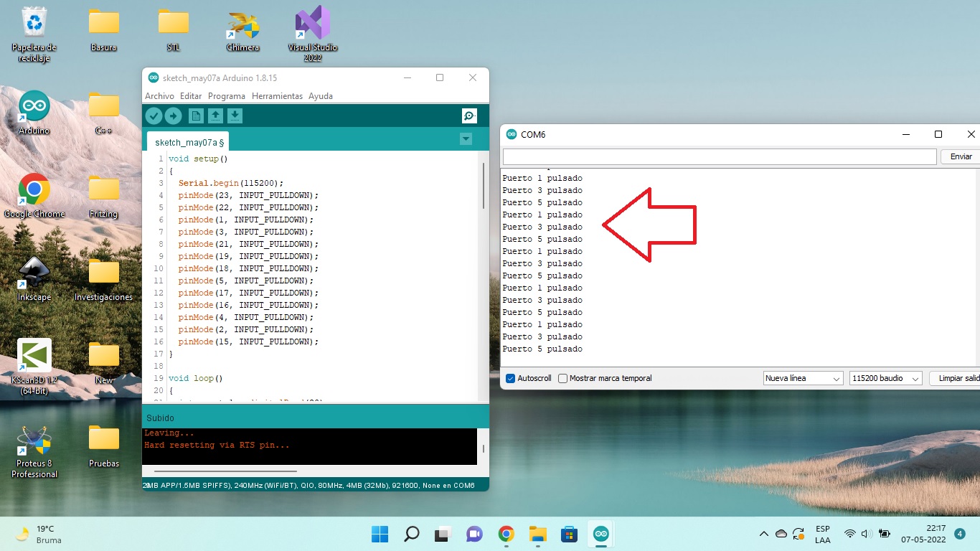The image size is (980, 551).
Task: Open the sketch tab dropdown arrow
Action: [466, 139]
